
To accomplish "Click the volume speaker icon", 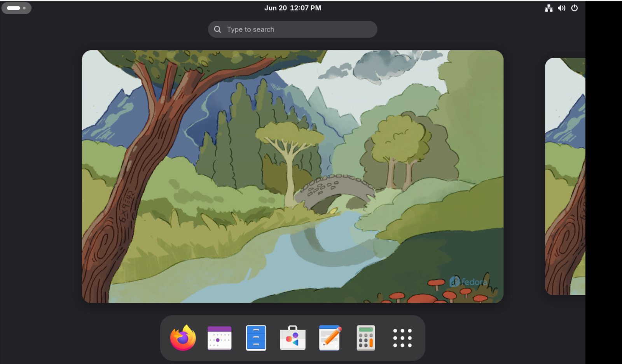I will tap(561, 8).
